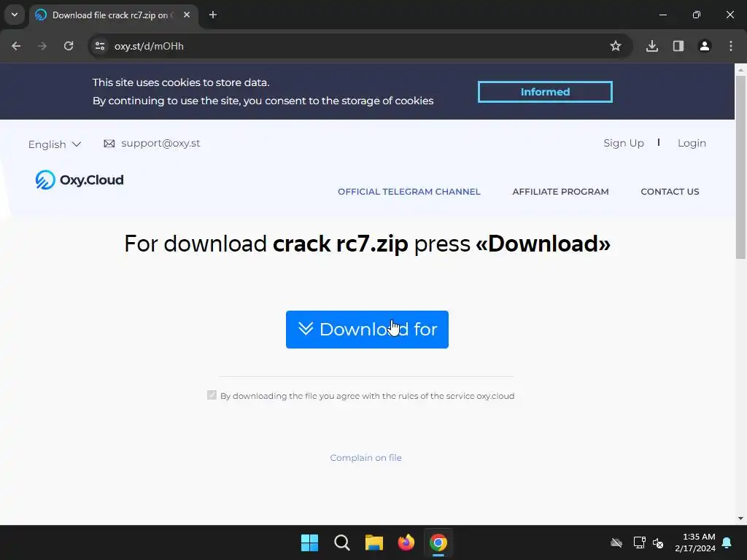
Task: Click the muted volume tray icon
Action: (658, 542)
